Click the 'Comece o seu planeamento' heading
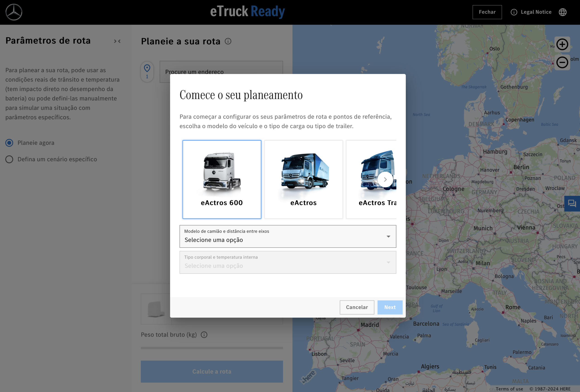This screenshot has width=580, height=392. click(241, 95)
